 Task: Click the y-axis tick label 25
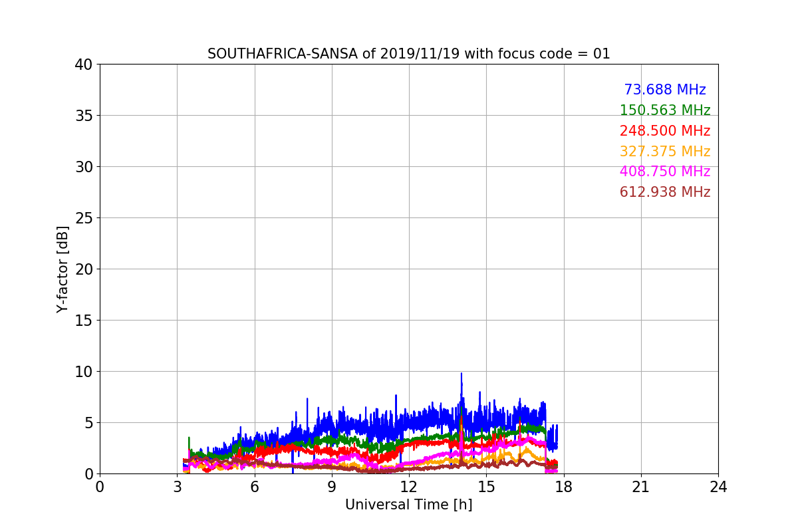84,218
